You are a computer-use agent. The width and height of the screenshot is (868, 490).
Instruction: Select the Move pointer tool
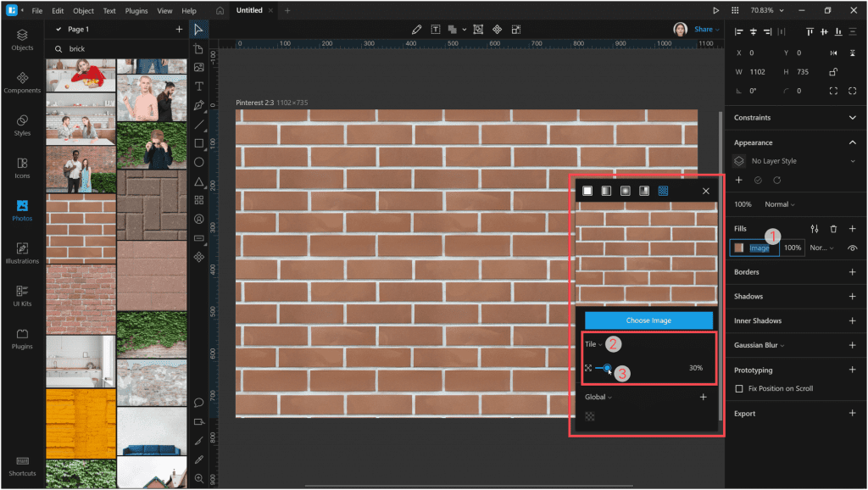198,30
